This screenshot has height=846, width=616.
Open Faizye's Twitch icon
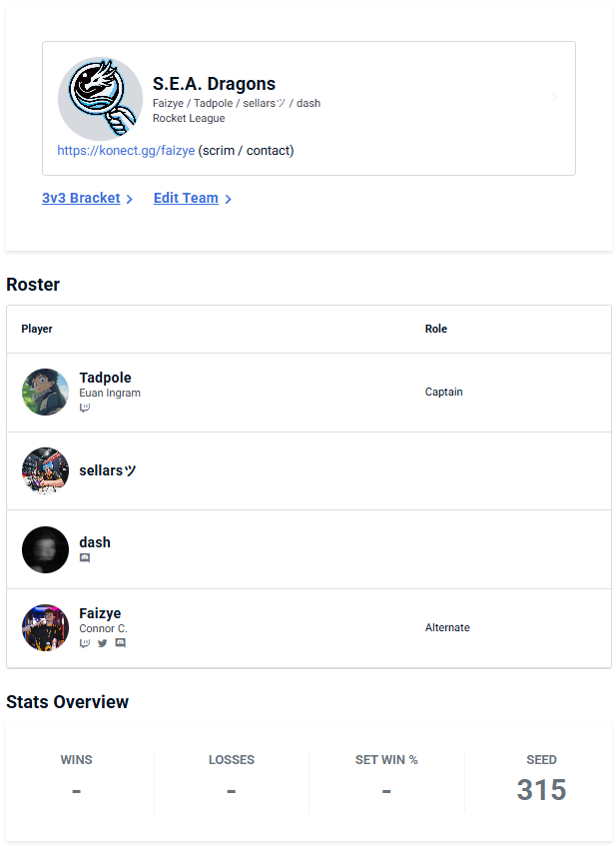tap(85, 643)
